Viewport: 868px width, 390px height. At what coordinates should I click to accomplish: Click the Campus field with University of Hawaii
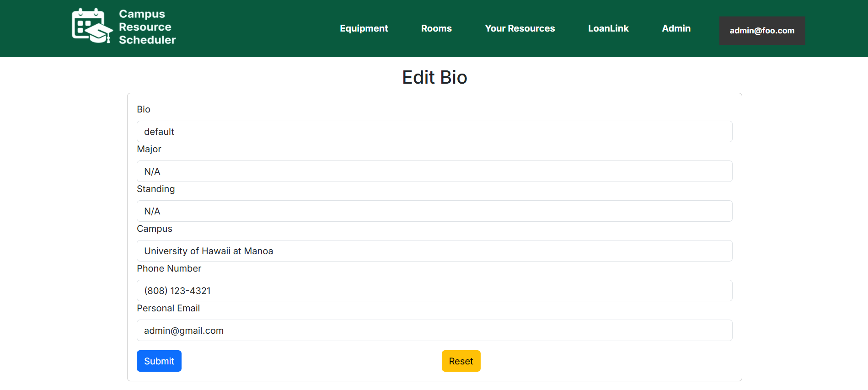pos(434,251)
